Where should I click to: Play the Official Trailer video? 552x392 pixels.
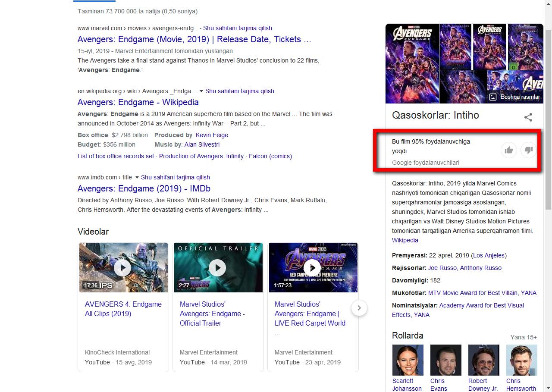click(x=217, y=268)
